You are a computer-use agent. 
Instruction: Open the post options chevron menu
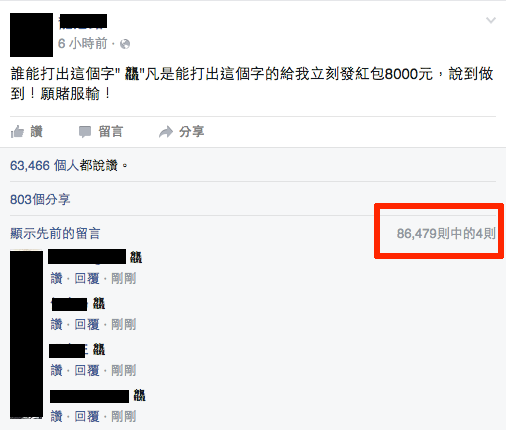[491, 21]
